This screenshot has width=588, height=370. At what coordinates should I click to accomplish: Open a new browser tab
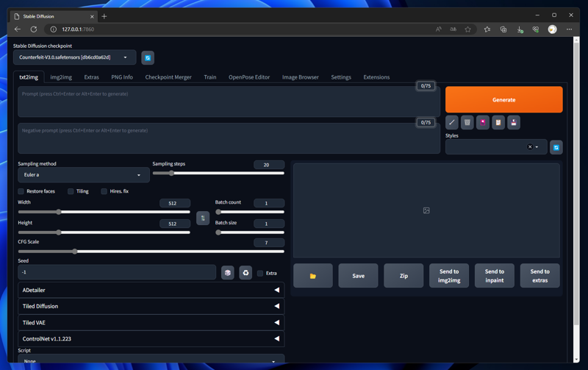click(104, 16)
